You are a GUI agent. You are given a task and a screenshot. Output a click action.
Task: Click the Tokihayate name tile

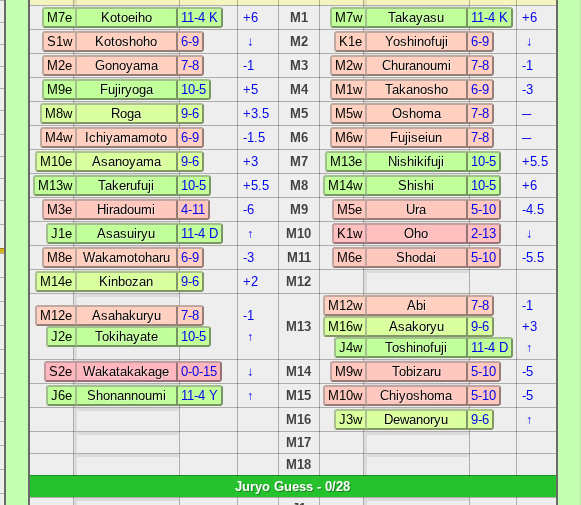click(126, 336)
